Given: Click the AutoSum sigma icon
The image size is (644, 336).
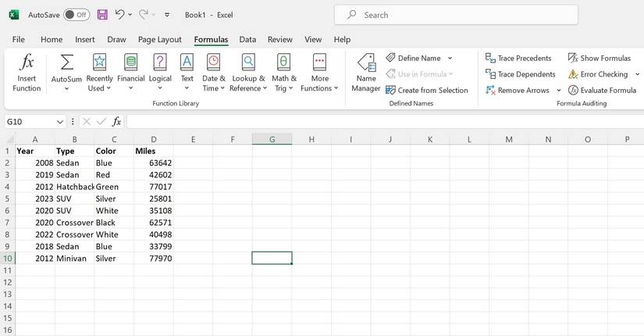Looking at the screenshot, I should [66, 62].
